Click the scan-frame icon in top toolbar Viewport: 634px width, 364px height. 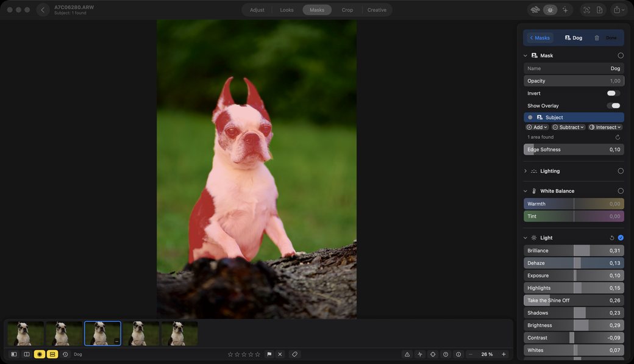tap(586, 10)
